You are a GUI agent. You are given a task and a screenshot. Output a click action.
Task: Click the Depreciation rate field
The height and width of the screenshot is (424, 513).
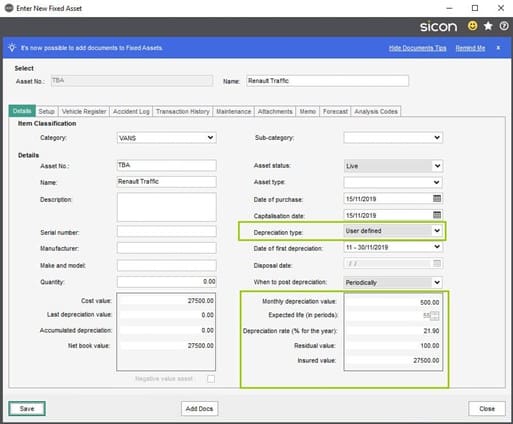393,331
